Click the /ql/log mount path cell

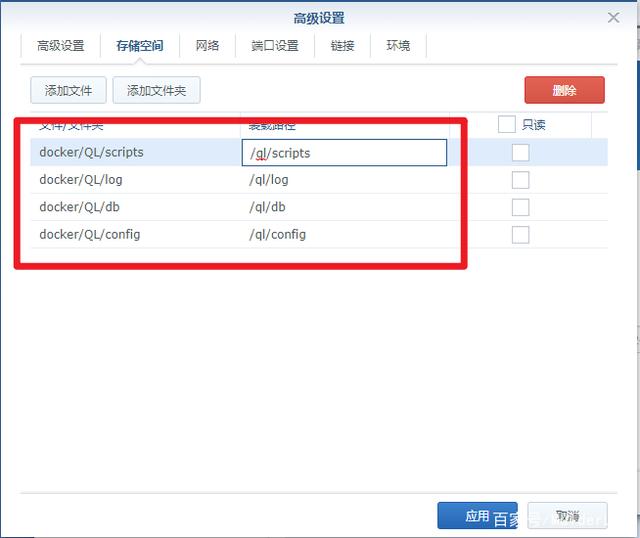pos(269,180)
